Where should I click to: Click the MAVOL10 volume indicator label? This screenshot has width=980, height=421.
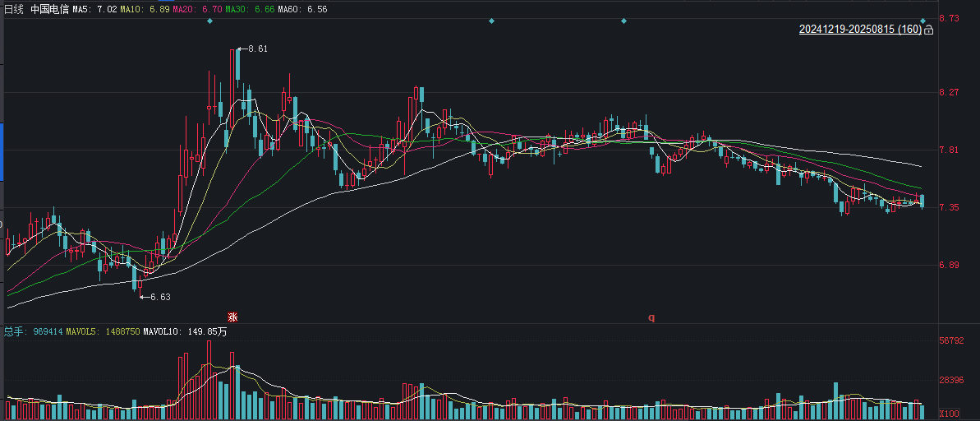[185, 331]
